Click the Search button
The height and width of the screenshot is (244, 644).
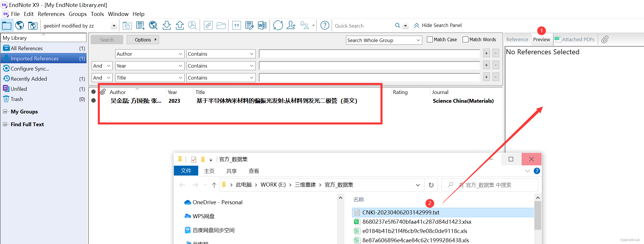pos(107,40)
